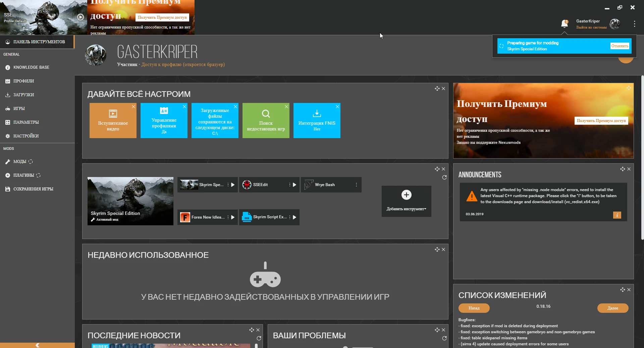Open Skyrim Script Ex... options dots
Viewport: 644px width, 348px height.
click(290, 217)
